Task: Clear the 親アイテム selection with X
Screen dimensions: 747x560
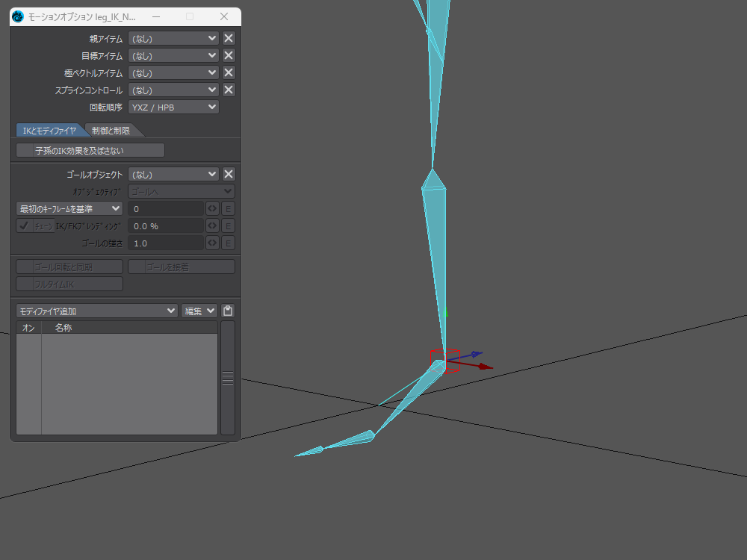Action: tap(229, 38)
